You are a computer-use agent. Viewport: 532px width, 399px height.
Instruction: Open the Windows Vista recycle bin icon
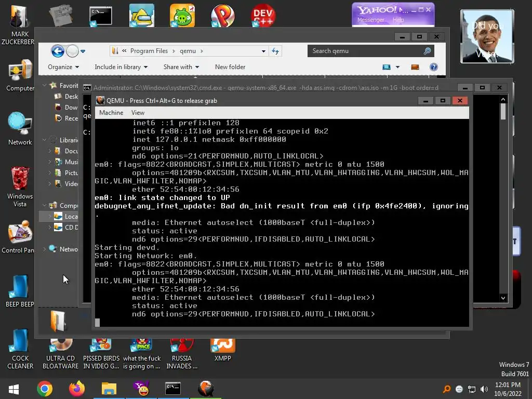[20, 187]
